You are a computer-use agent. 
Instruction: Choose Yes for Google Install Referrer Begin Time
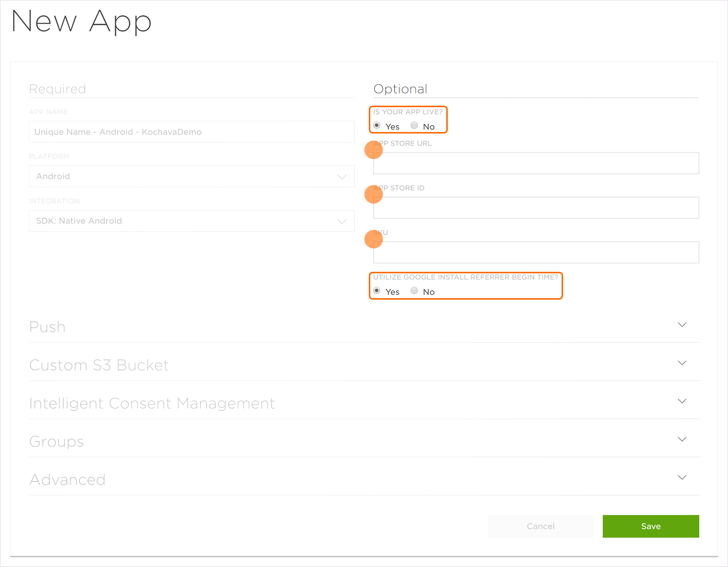[377, 291]
